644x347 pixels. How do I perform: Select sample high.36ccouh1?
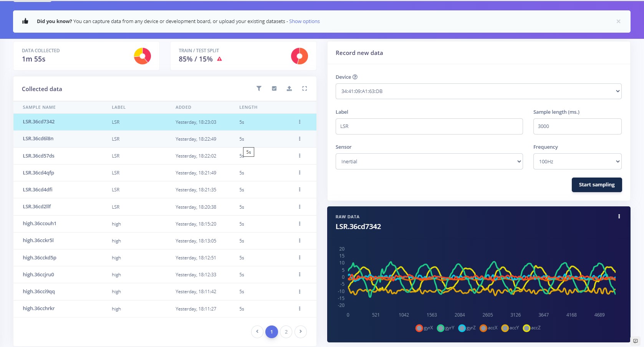(165, 224)
